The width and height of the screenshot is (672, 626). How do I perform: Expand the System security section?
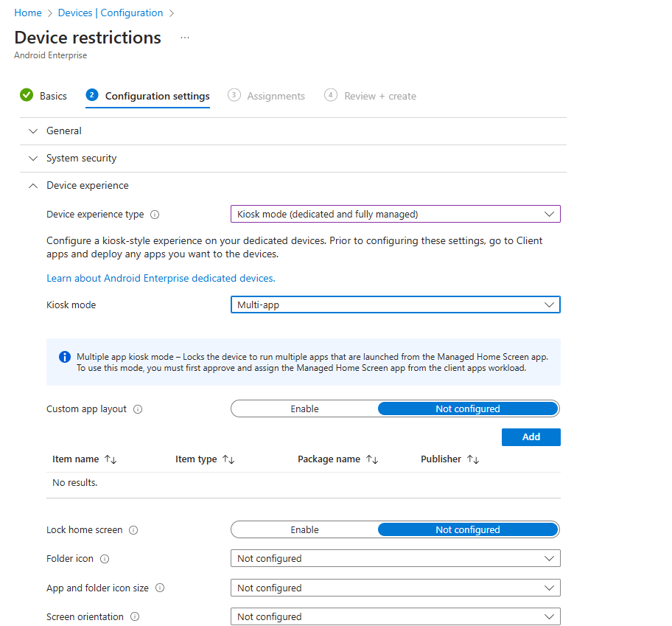[81, 158]
